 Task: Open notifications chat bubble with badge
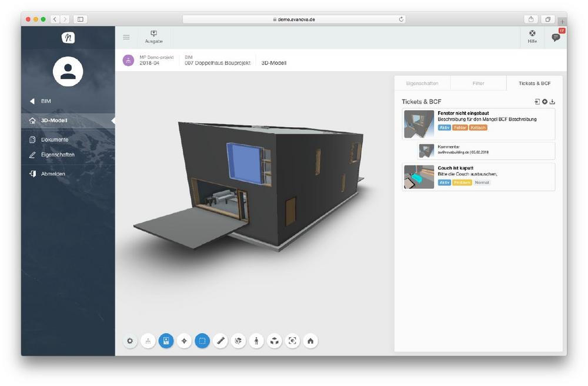point(556,37)
